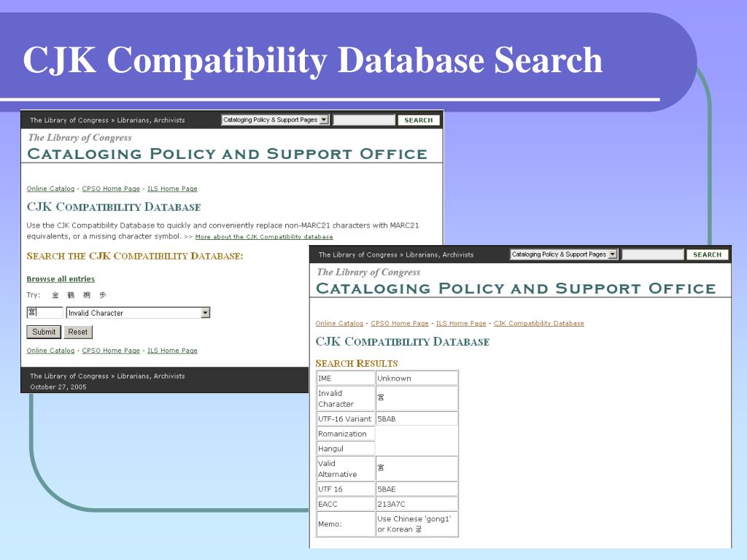Open CPSO Home Page link on the results page
This screenshot has height=560, width=747.
(400, 323)
